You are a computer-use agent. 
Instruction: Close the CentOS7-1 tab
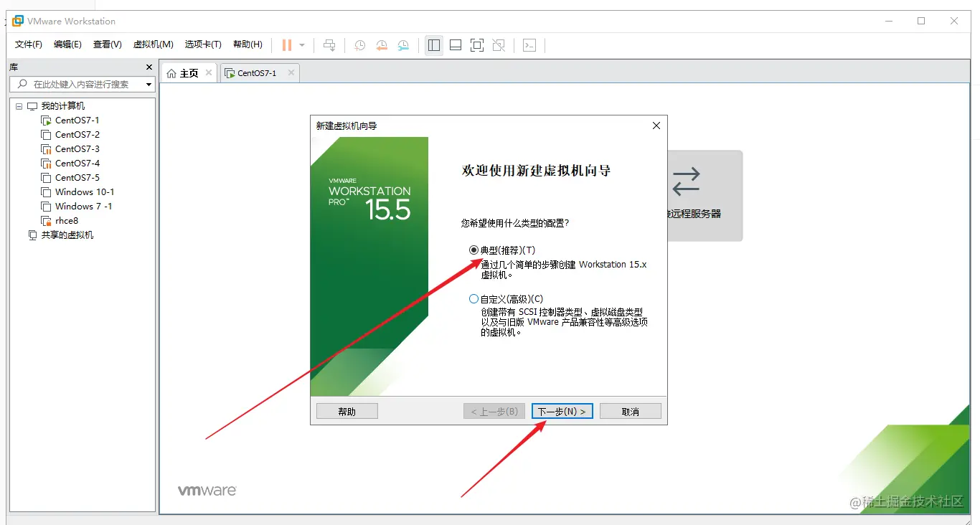(291, 72)
